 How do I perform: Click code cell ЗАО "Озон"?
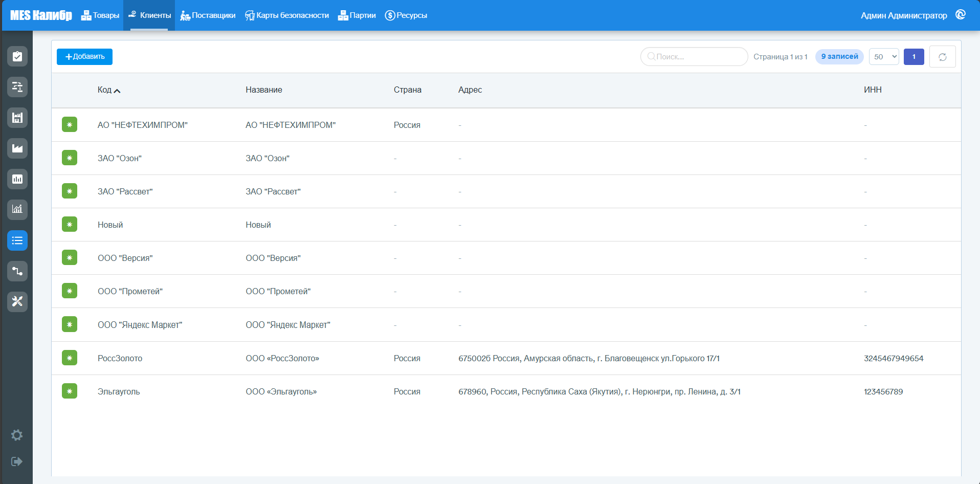(120, 158)
